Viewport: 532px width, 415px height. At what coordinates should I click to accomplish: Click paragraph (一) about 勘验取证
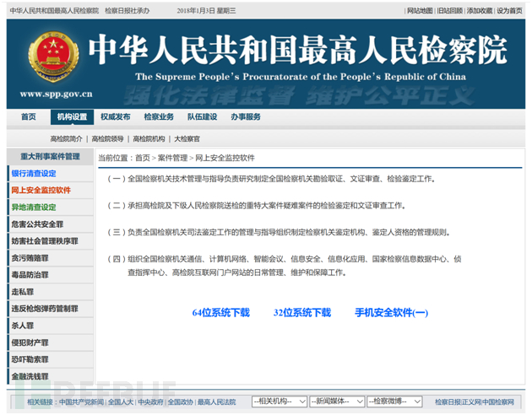click(x=271, y=179)
